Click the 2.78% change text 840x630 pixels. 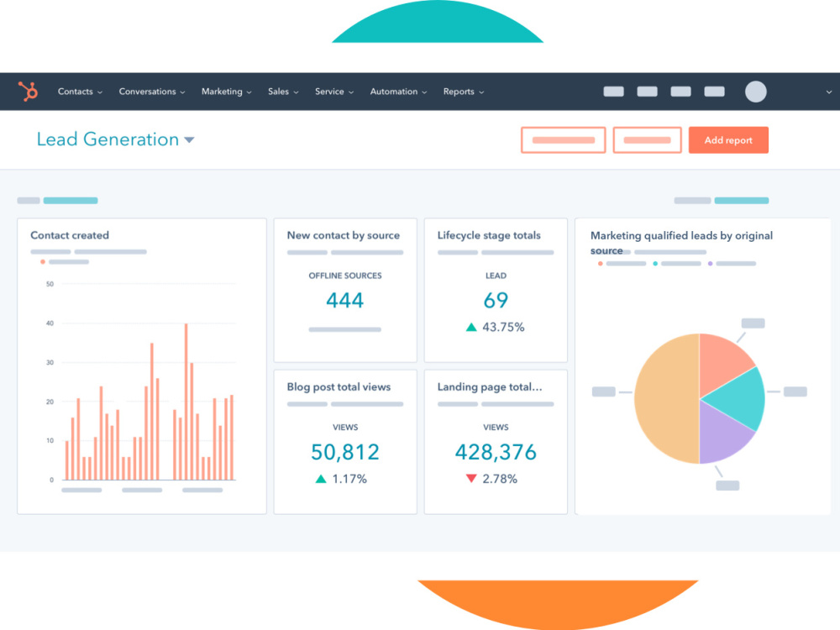500,479
